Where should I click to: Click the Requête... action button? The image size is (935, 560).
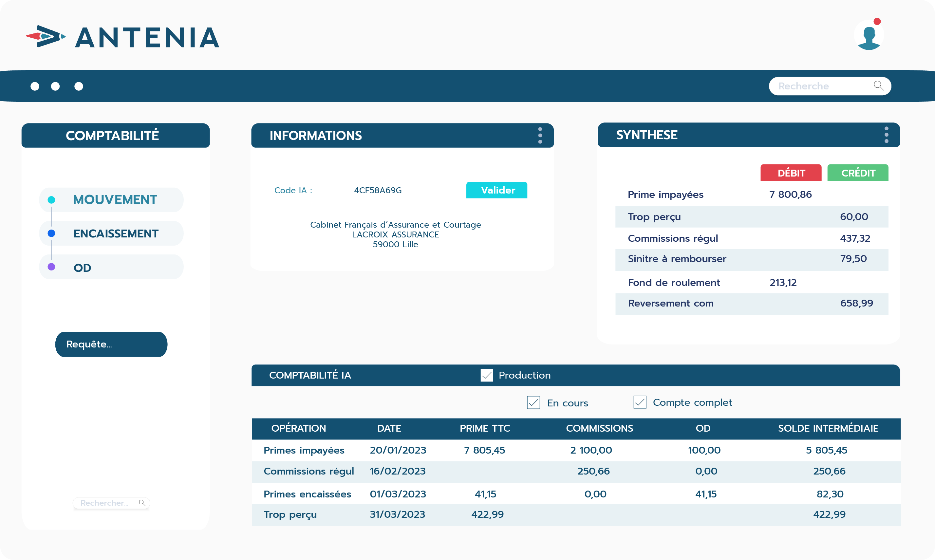pos(109,345)
